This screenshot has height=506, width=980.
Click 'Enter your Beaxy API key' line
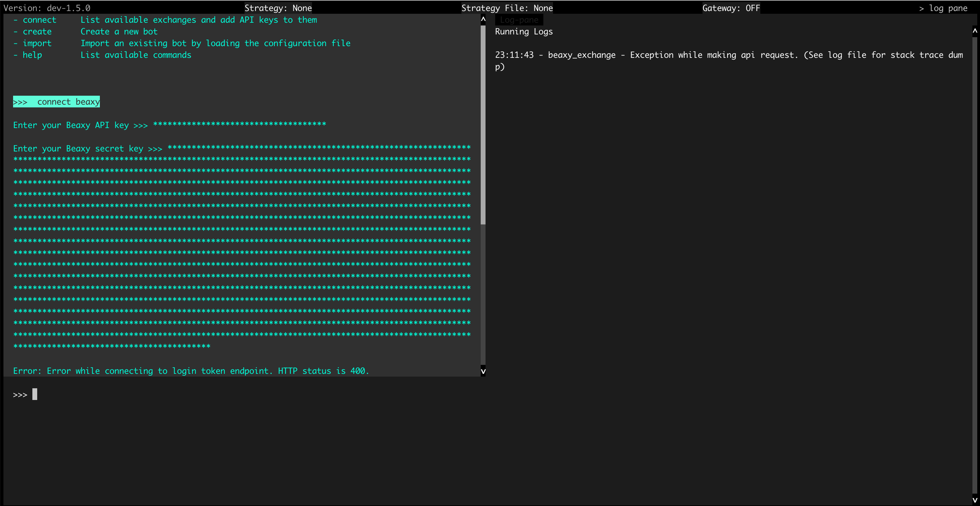point(170,125)
